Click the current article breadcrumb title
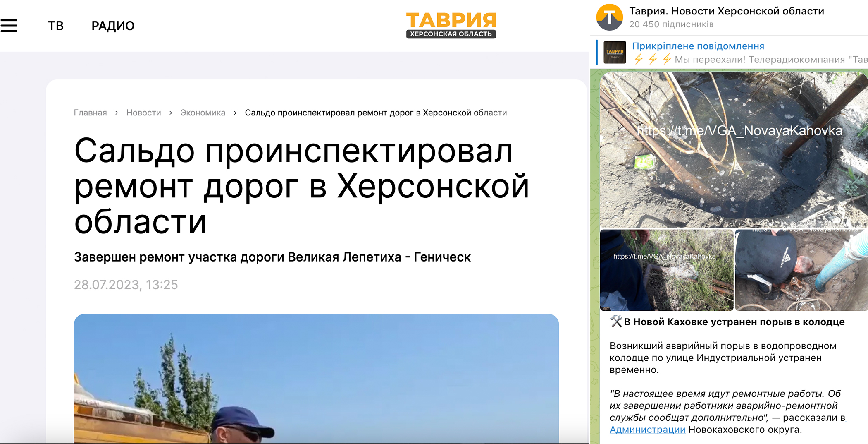The height and width of the screenshot is (444, 868). click(375, 113)
